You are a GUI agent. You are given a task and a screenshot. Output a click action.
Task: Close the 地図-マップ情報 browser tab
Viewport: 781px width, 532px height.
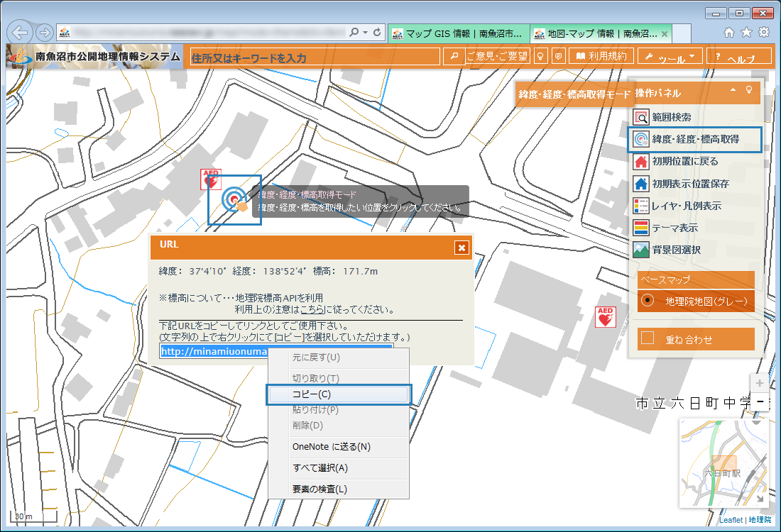(x=665, y=34)
